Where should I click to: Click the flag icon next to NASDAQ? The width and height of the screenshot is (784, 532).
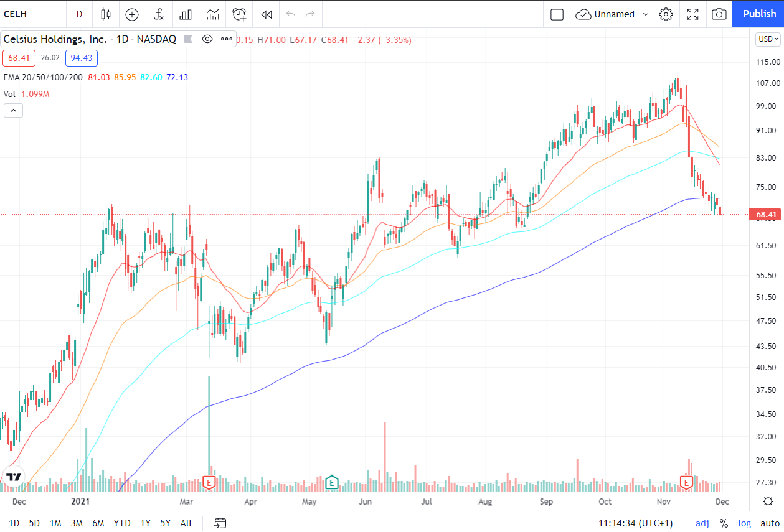(188, 39)
